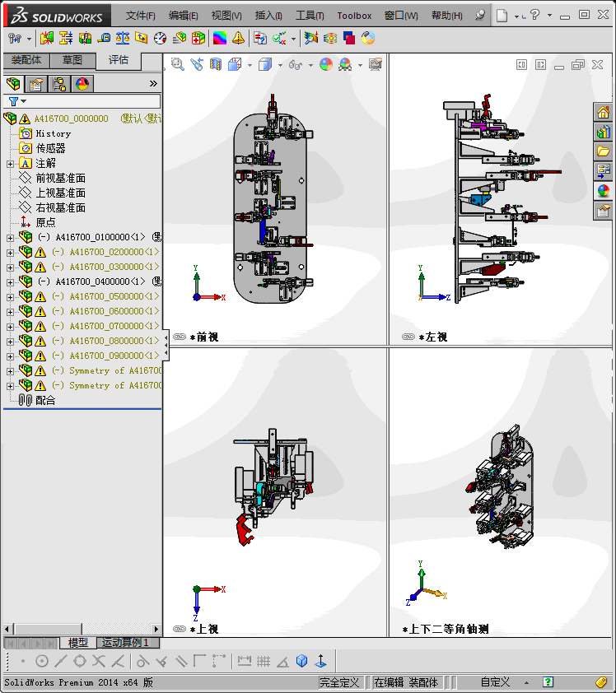This screenshot has width=616, height=693.
Task: Select the 原点 origin item
Action: pos(45,222)
